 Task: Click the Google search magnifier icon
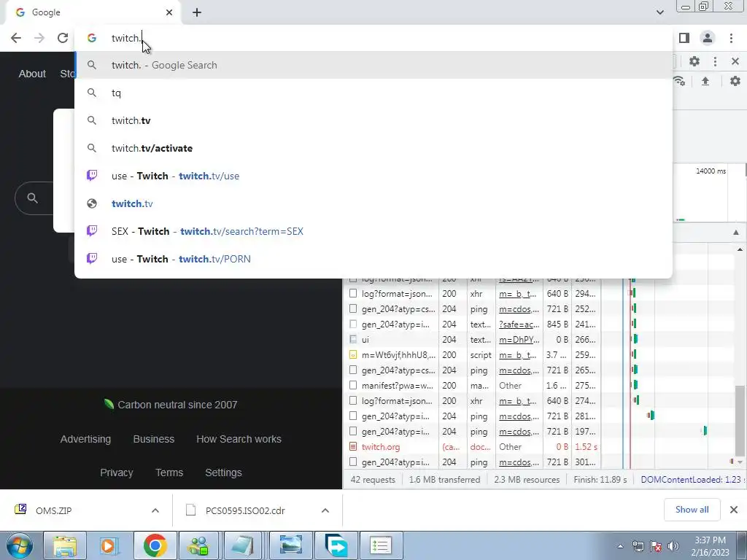[x=32, y=198]
